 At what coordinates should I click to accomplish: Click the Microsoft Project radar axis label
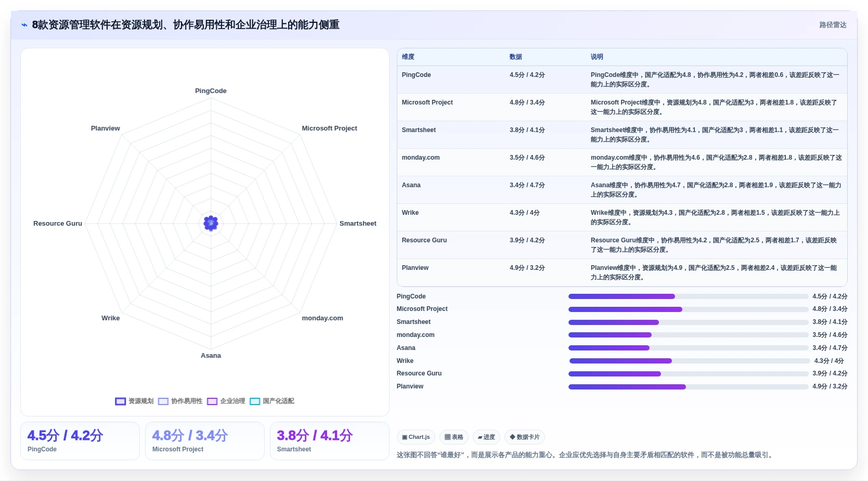coord(329,128)
